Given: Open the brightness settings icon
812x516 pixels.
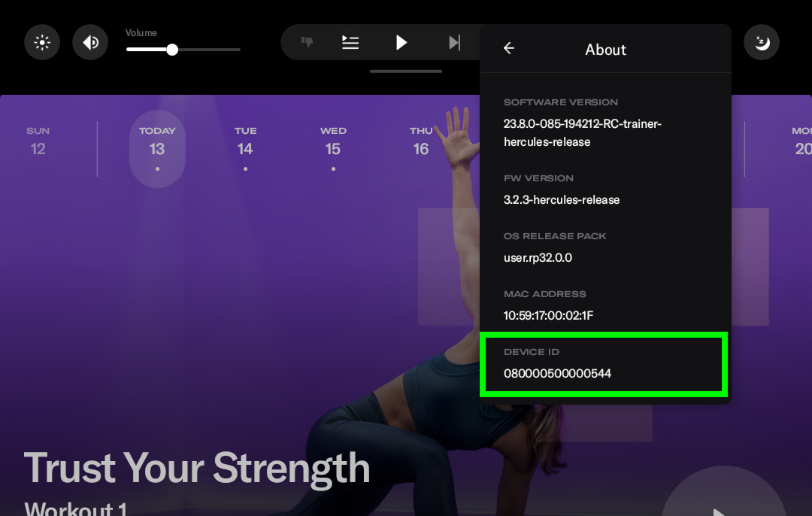Looking at the screenshot, I should click(x=42, y=43).
